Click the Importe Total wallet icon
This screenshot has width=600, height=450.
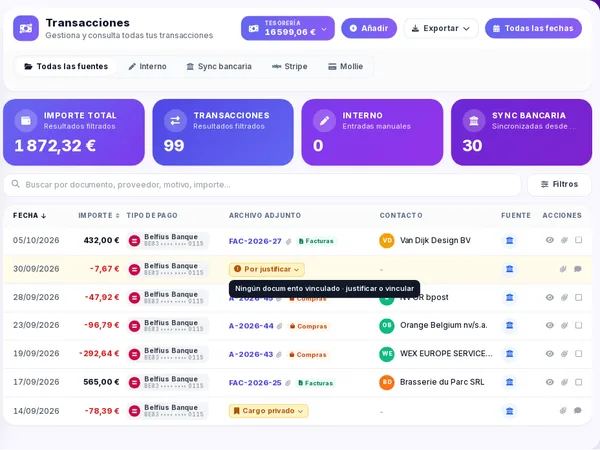pos(26,121)
